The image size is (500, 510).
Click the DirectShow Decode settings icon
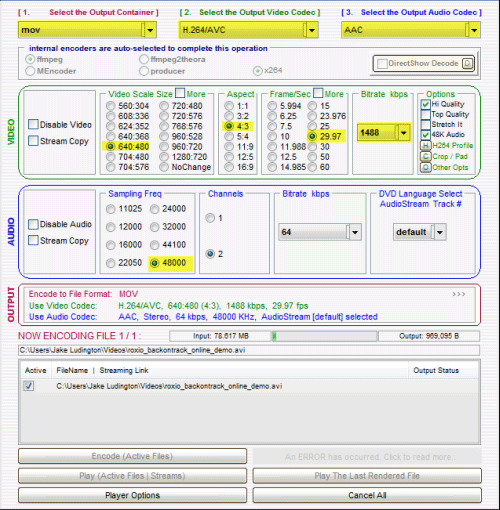[x=467, y=63]
